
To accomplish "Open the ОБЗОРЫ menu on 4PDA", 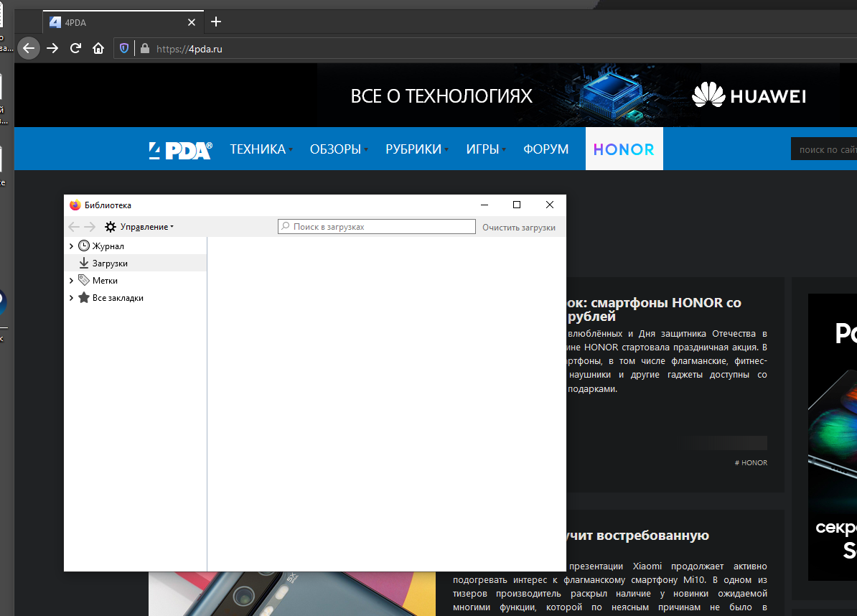I will click(x=339, y=149).
